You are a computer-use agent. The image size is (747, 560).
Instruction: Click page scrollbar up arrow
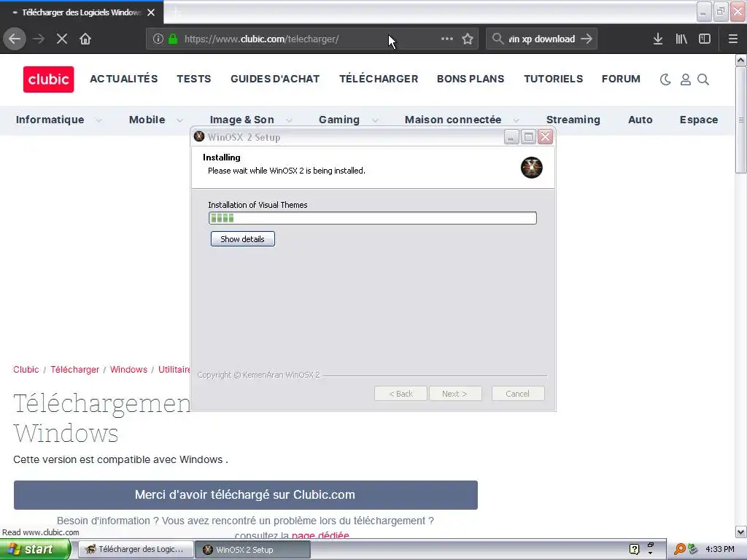click(x=740, y=60)
